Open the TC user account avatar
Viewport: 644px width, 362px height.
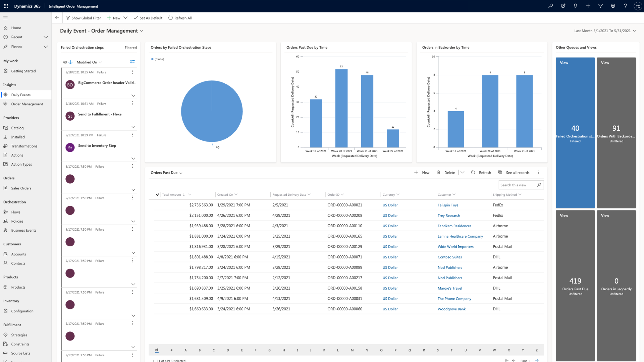pos(638,6)
